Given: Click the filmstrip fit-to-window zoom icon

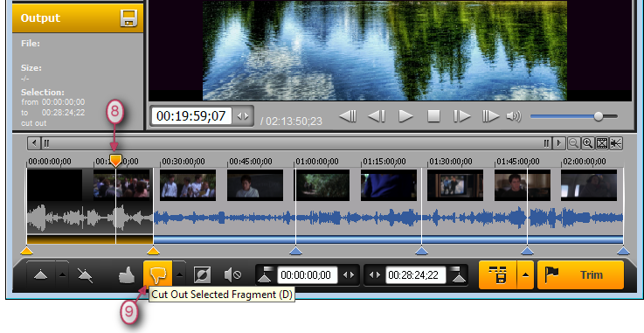Looking at the screenshot, I should coord(602,143).
